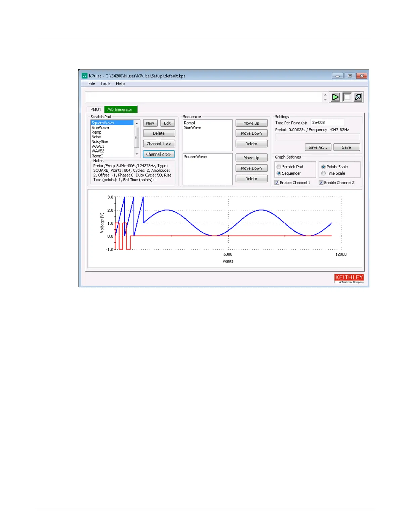The image size is (411, 532).
Task: Switch to the PMU1 tab
Action: point(96,109)
